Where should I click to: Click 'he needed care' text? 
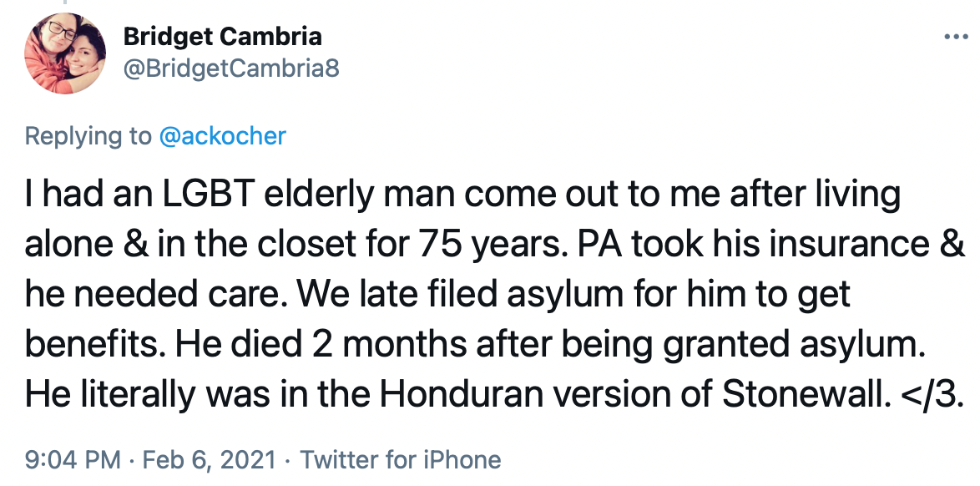pyautogui.click(x=156, y=294)
